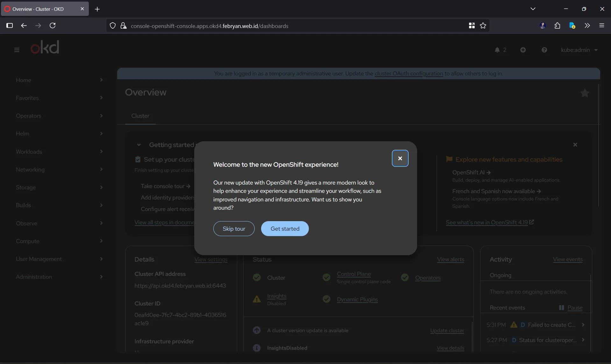Click the quick create plus icon
This screenshot has width=611, height=364.
(x=523, y=50)
